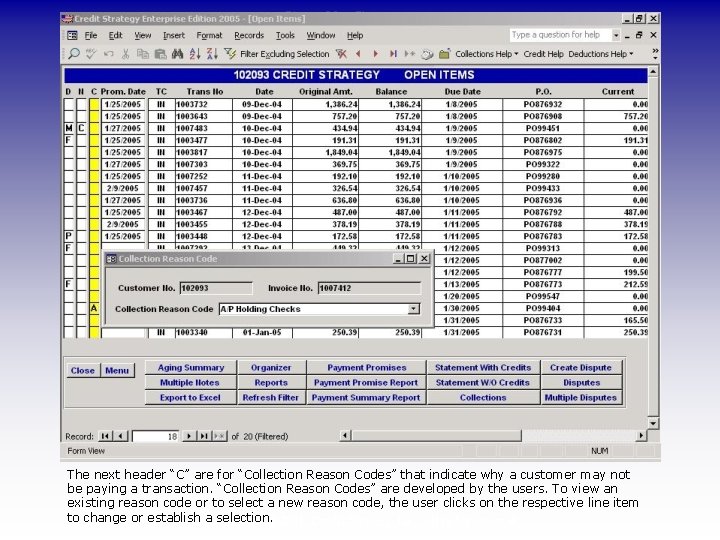This screenshot has height=540, width=720.
Task: Click the Paste clipboard icon
Action: click(x=160, y=54)
